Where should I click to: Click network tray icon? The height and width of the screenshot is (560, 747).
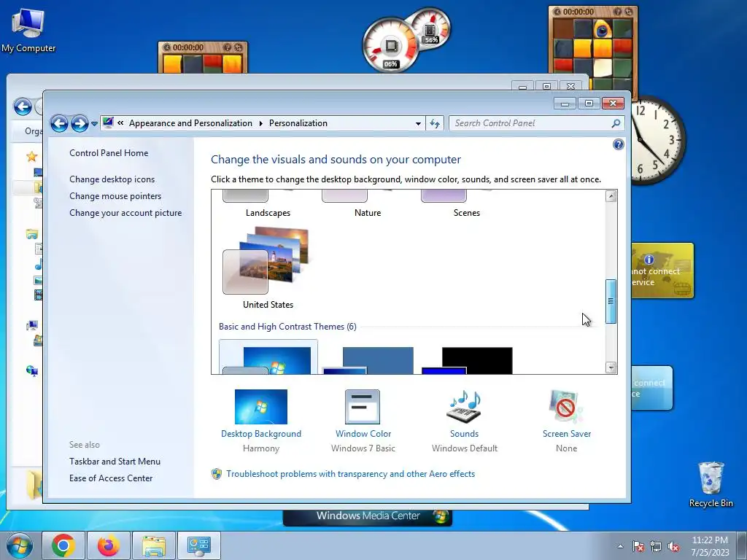tap(656, 546)
